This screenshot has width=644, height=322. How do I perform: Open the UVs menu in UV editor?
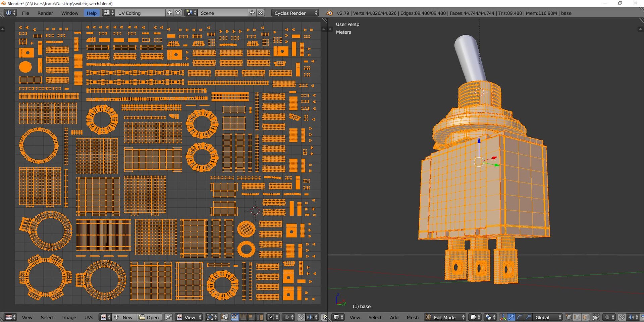pyautogui.click(x=89, y=317)
